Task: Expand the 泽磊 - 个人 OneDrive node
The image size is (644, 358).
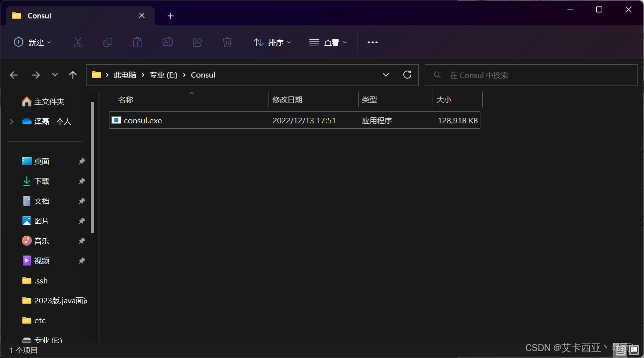Action: pyautogui.click(x=11, y=121)
